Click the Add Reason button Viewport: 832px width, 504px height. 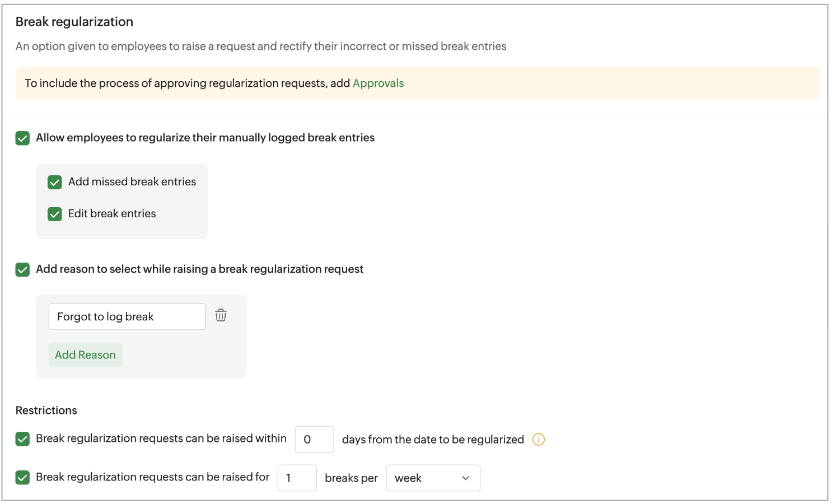point(85,355)
